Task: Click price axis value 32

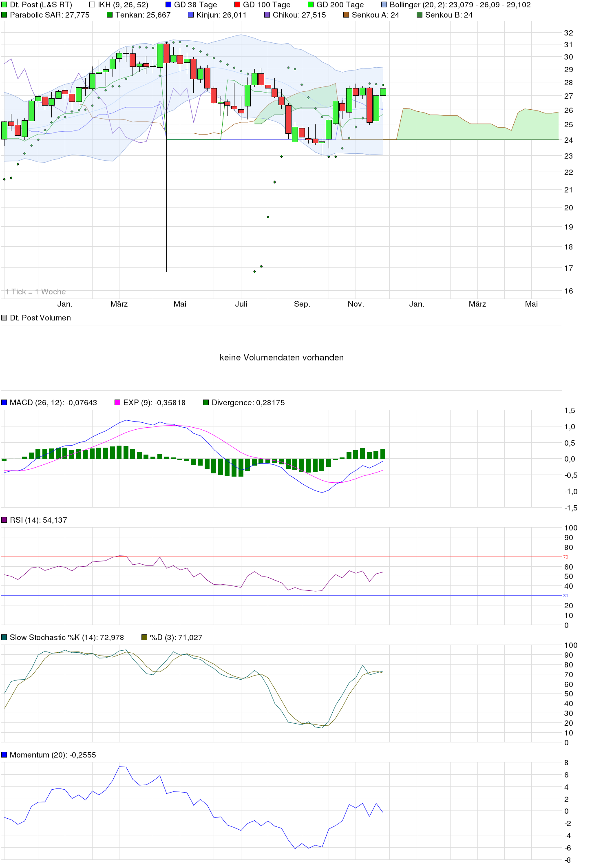Action: pos(568,33)
